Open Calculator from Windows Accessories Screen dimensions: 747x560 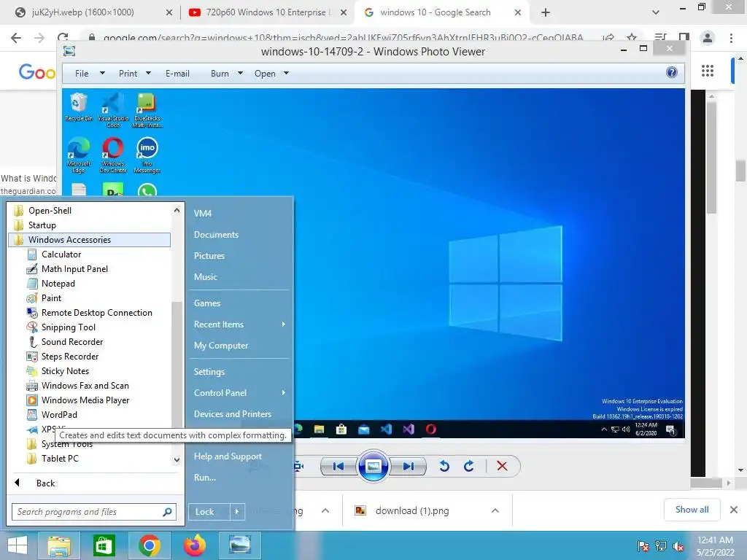(61, 254)
